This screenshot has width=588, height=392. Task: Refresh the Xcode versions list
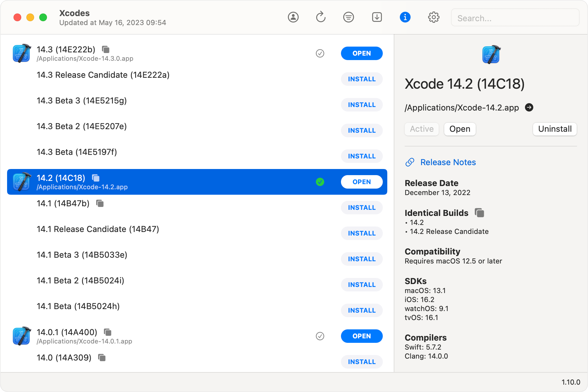click(x=321, y=17)
